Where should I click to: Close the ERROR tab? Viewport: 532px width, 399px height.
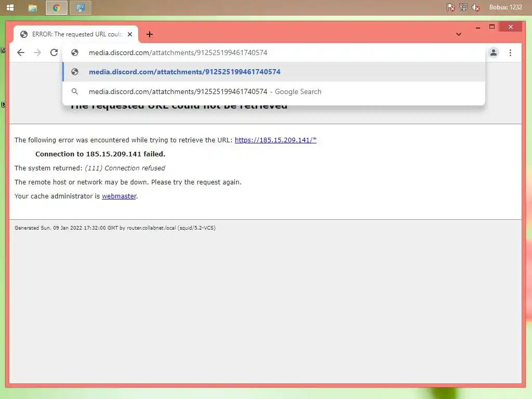[x=129, y=34]
